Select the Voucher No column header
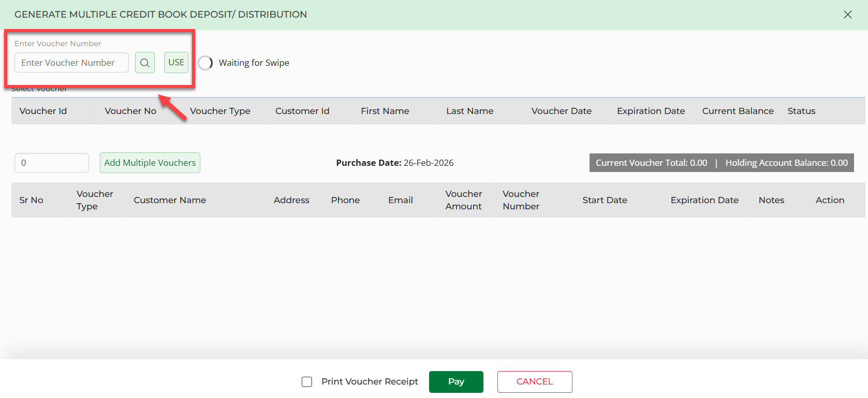Screen dimensions: 868x398 pos(130,111)
